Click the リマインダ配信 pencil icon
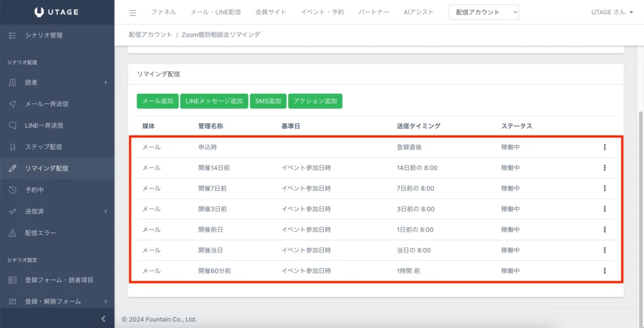Image resolution: width=644 pixels, height=328 pixels. point(13,168)
